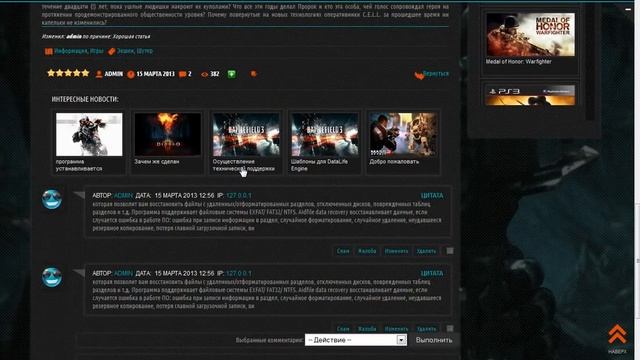Click the Шаблоны для DataLife Engine title
The height and width of the screenshot is (360, 640).
(319, 165)
